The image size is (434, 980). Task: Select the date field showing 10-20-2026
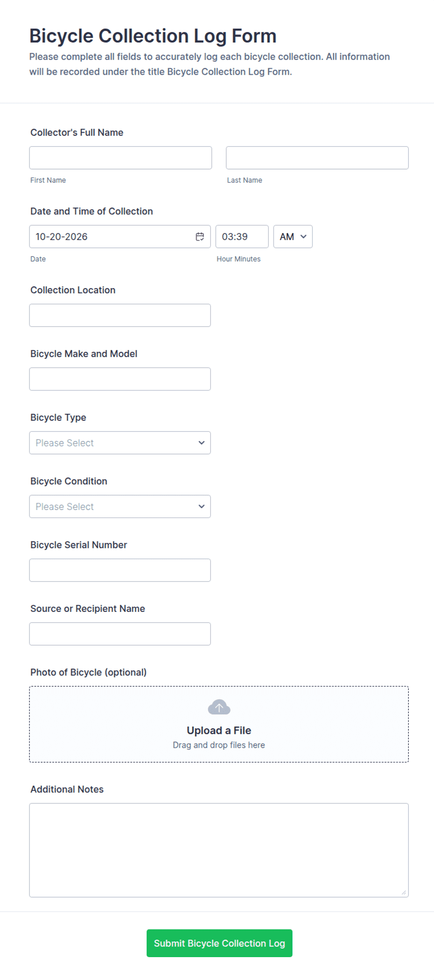point(120,237)
